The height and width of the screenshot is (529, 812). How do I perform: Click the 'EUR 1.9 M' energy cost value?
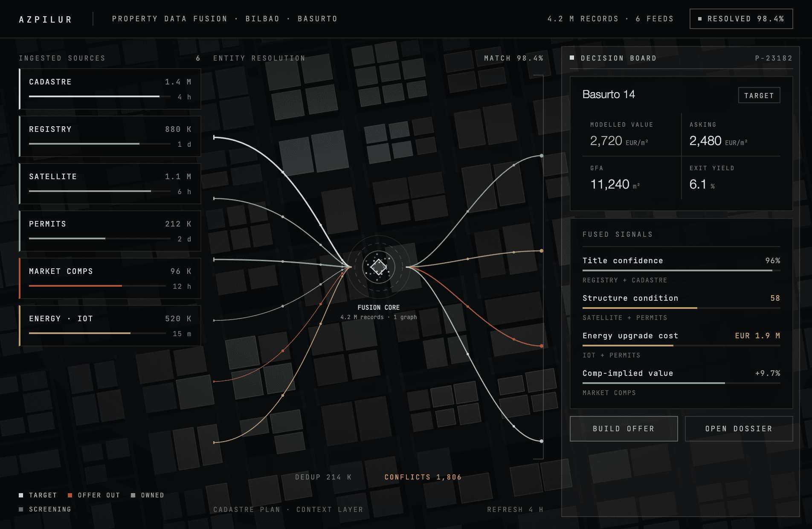coord(757,336)
